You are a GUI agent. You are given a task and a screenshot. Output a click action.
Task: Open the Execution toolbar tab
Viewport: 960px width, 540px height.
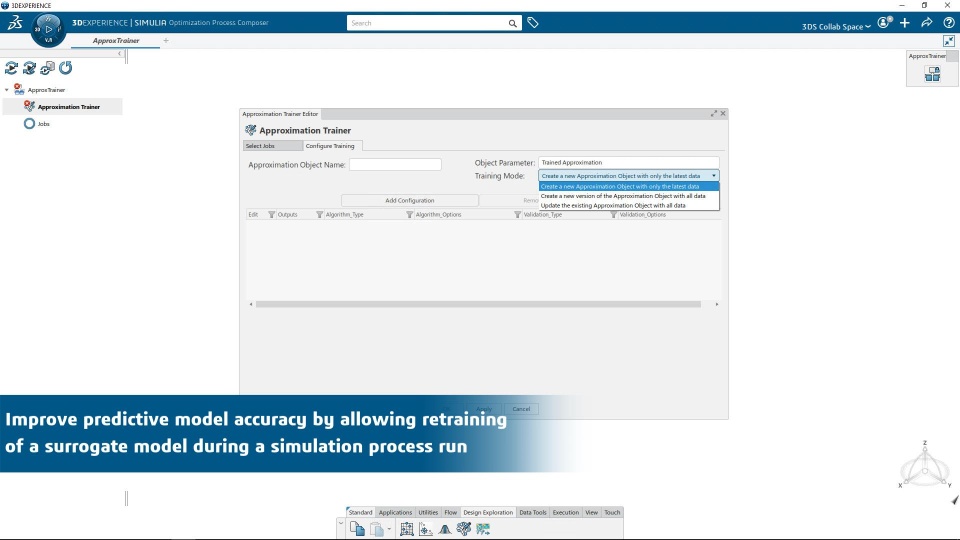click(x=565, y=512)
